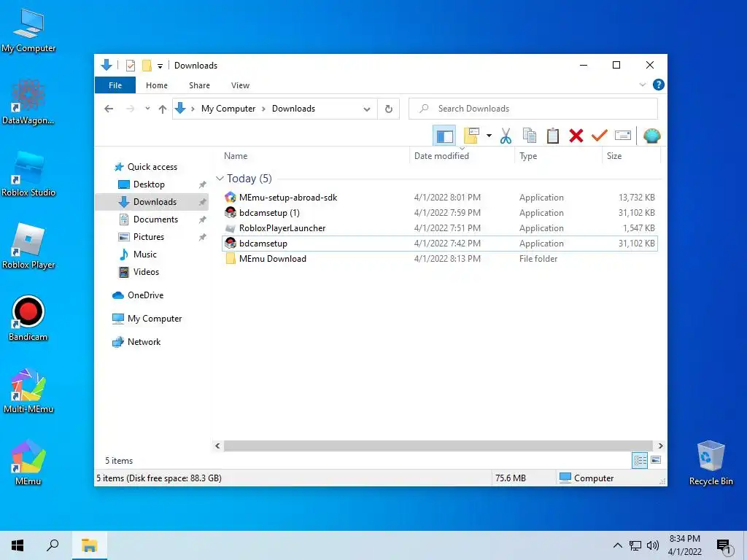Screen dimensions: 747x560
Task: Open the New folder dropdown arrow
Action: pyautogui.click(x=489, y=136)
